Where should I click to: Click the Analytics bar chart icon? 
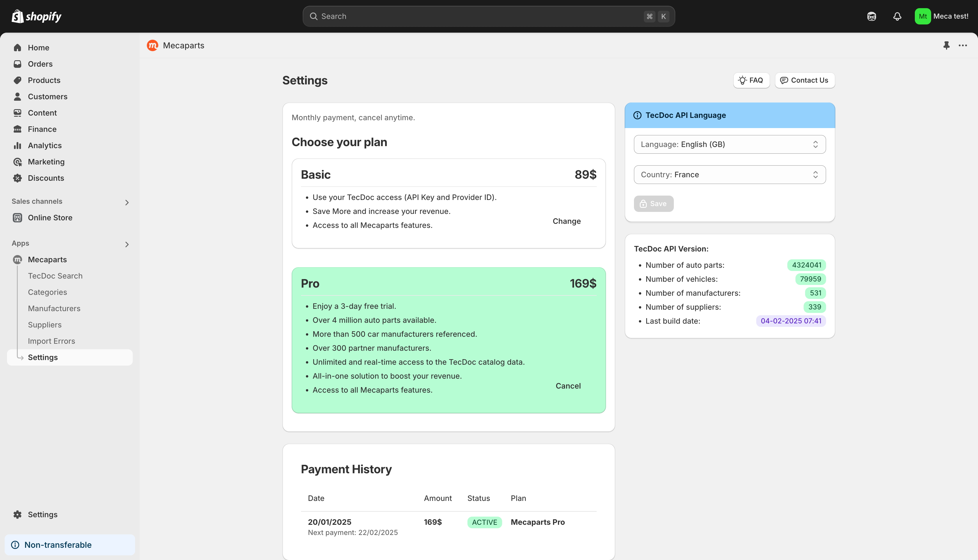point(17,146)
